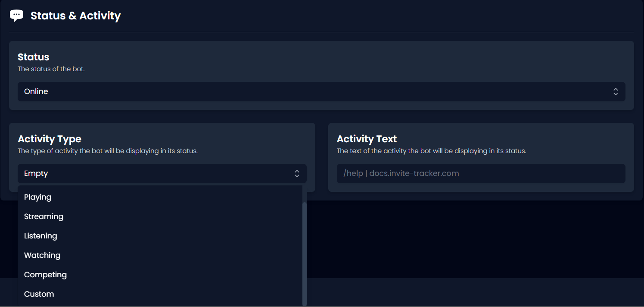Click the description text under Status
This screenshot has height=307, width=644.
tap(51, 69)
